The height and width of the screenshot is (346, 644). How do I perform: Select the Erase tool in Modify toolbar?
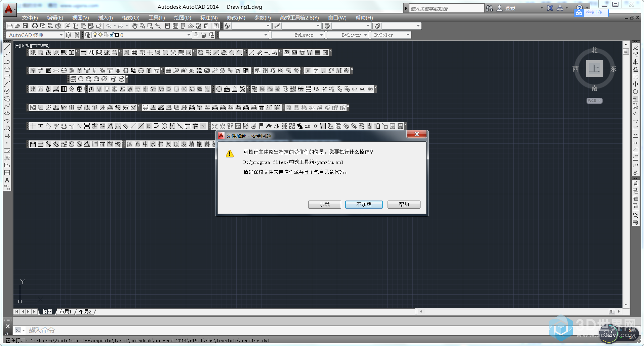636,47
